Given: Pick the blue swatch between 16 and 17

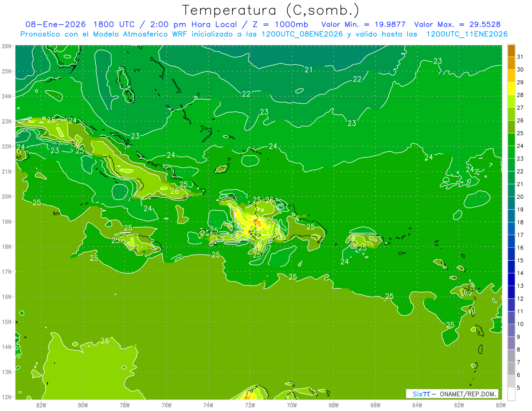Looking at the screenshot, I should pyautogui.click(x=511, y=242).
